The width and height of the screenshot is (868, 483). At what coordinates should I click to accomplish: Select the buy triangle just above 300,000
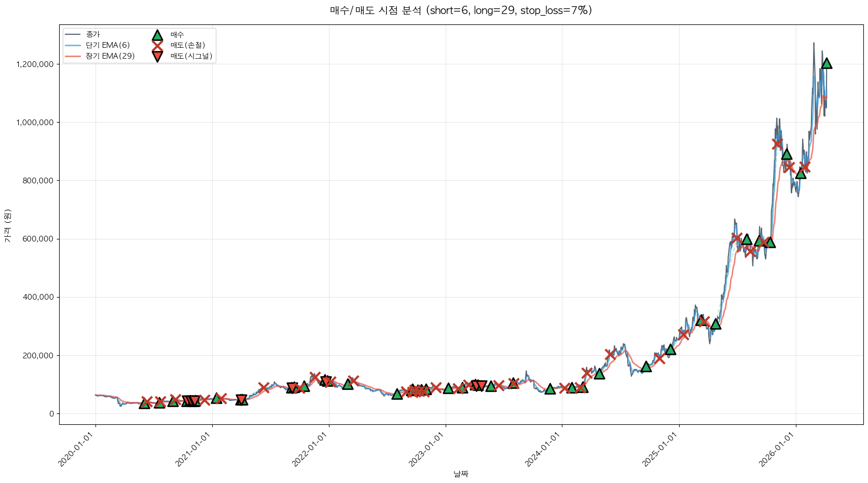(x=715, y=324)
